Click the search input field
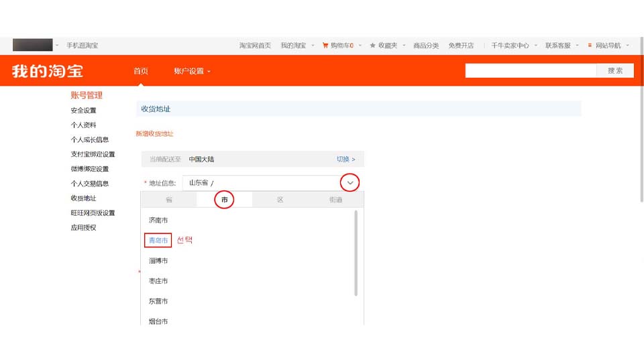Screen dimensions: 644x362 (x=531, y=70)
